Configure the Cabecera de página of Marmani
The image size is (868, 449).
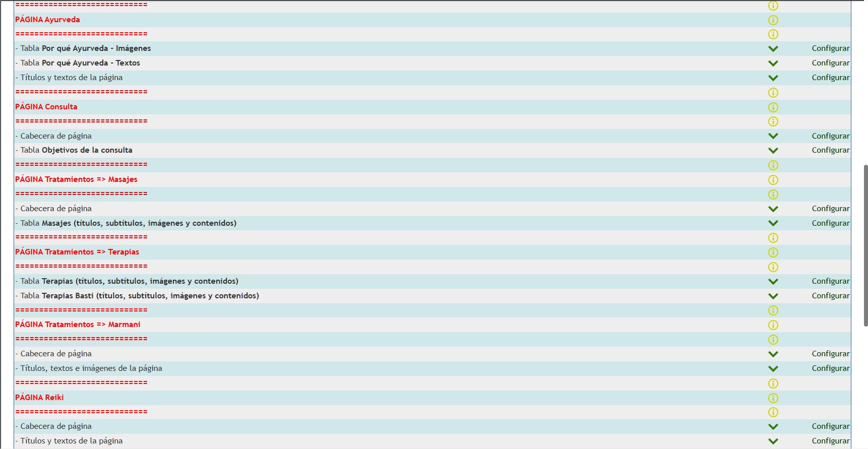click(x=831, y=354)
